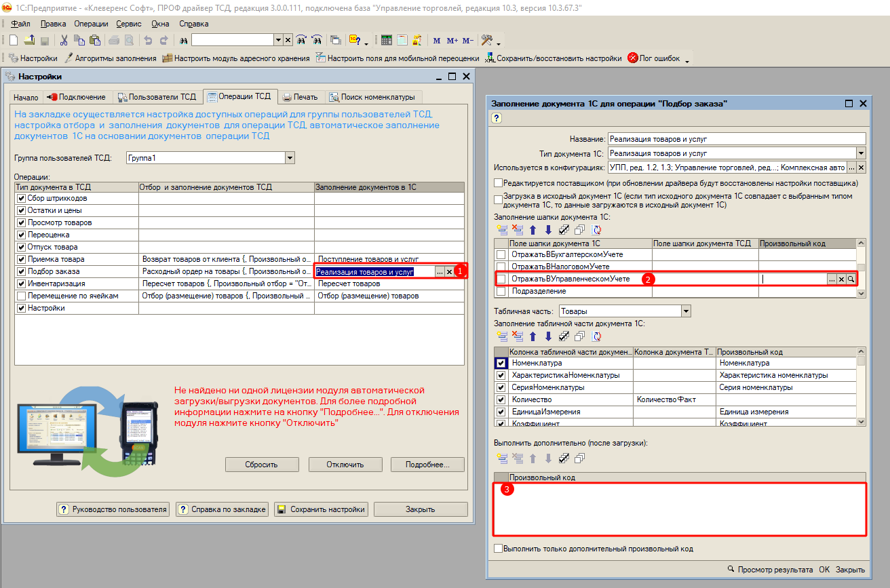Click into the 'Название' text field

pyautogui.click(x=736, y=139)
